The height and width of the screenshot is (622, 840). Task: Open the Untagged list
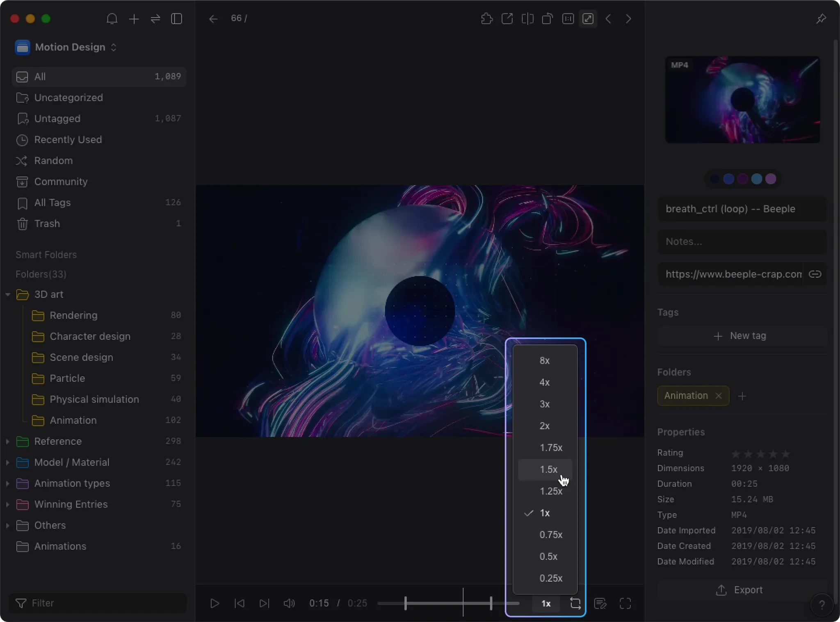coord(99,118)
